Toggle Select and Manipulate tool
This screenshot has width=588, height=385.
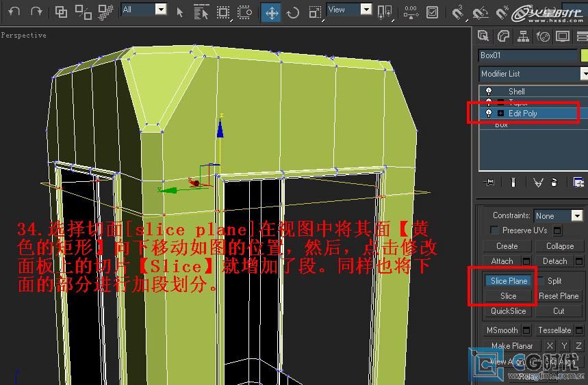pos(411,12)
